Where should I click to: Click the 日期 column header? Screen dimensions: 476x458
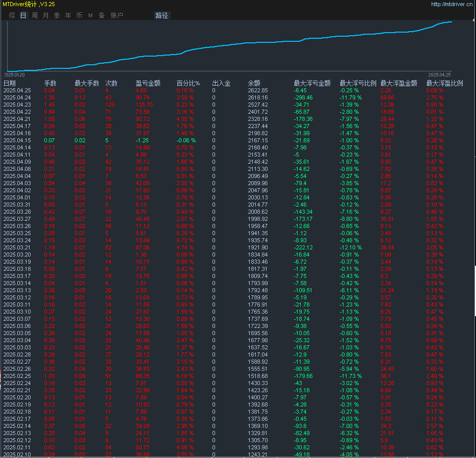[x=10, y=83]
